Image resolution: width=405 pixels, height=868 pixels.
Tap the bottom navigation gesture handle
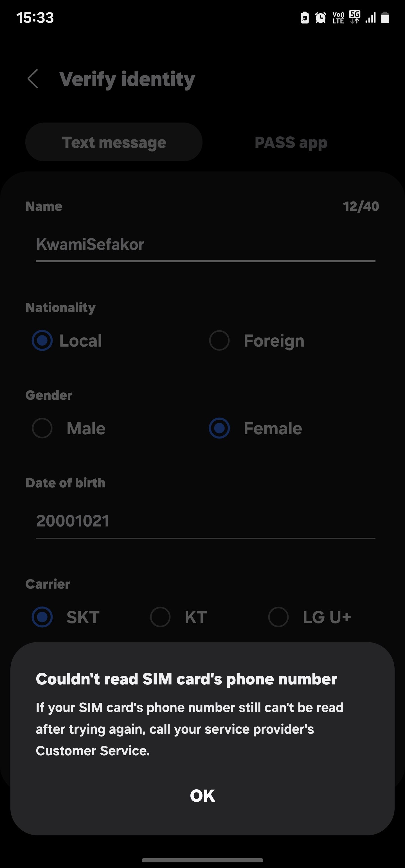pos(202,860)
